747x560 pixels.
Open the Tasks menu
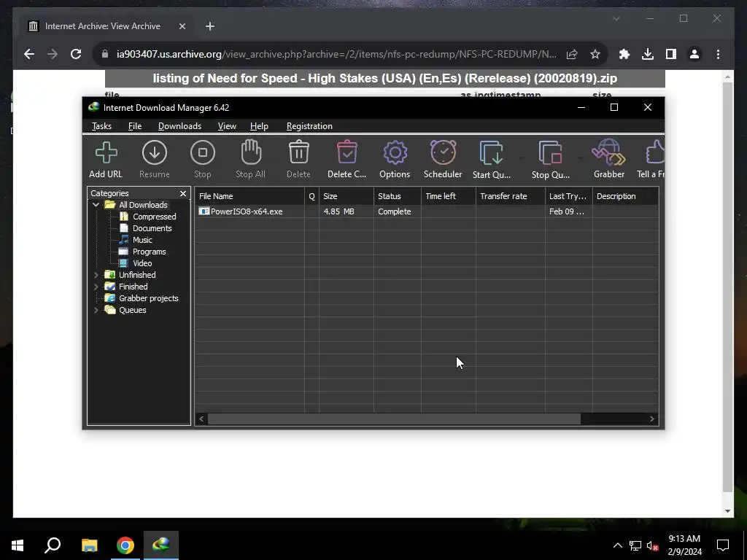pos(101,126)
